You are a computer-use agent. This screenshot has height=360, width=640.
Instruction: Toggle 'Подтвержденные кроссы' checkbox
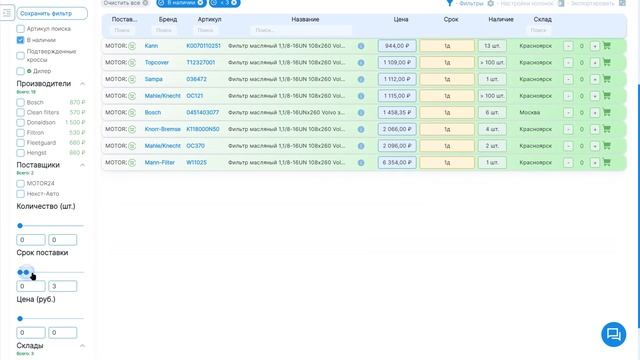pos(20,56)
